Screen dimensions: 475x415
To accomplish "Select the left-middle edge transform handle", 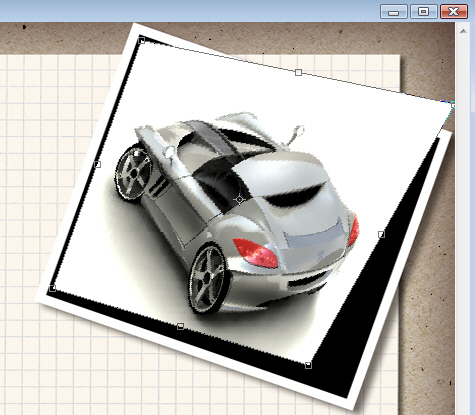I will point(97,164).
